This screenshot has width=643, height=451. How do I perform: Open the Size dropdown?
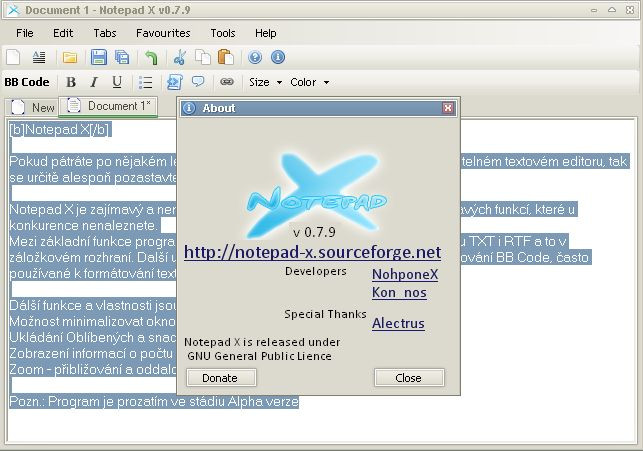click(x=265, y=82)
